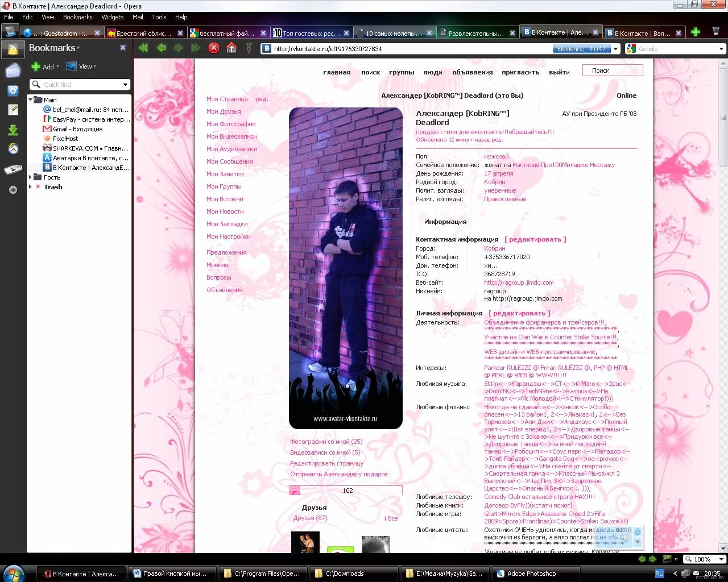
Task: Open the Gmail - Входящие bookmark
Action: [78, 129]
